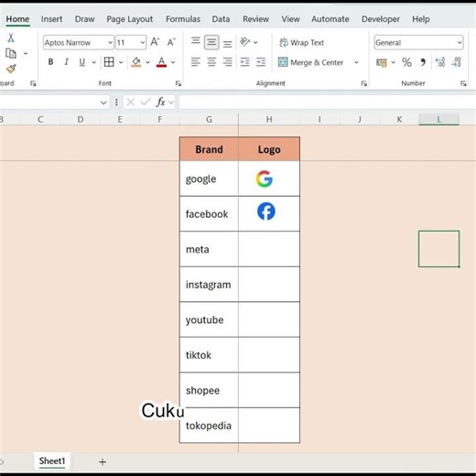Click the formula bar Cancel X icon

[x=131, y=102]
